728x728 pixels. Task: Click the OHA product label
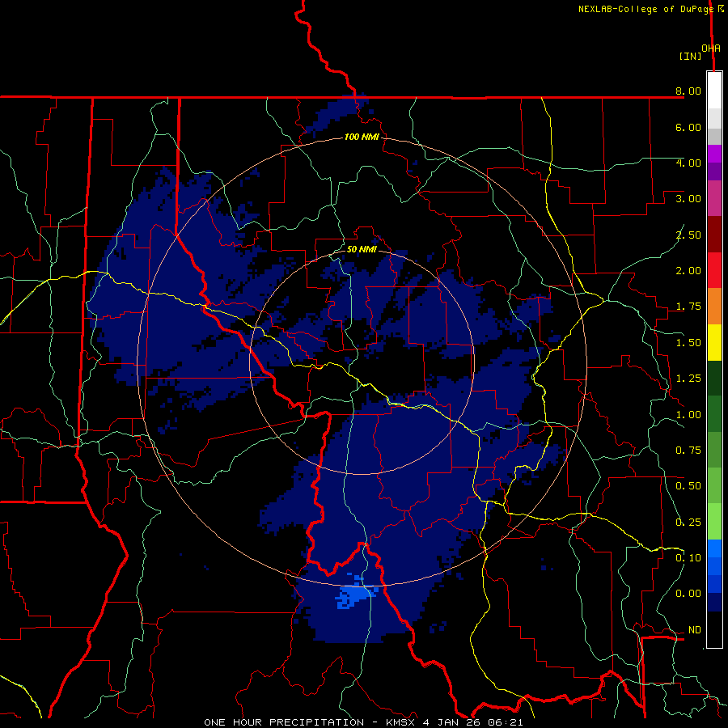711,49
